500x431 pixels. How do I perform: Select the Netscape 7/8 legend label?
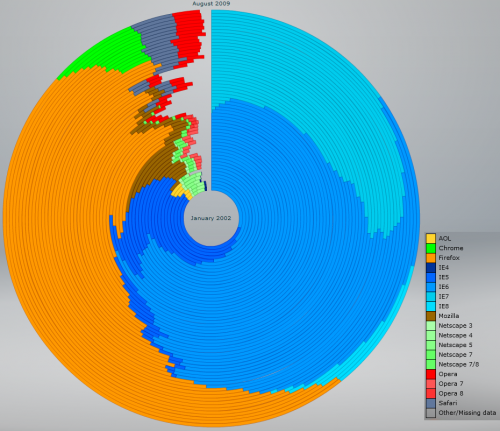459,364
